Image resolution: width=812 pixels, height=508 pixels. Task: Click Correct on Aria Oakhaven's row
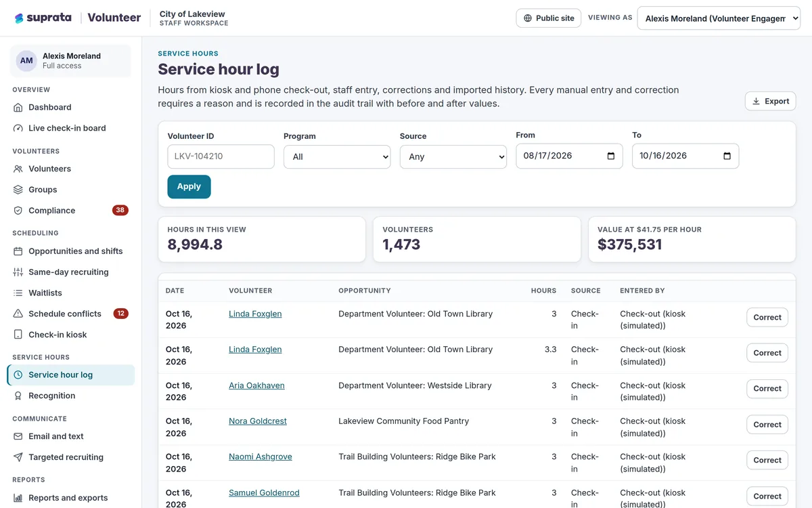[x=767, y=389]
